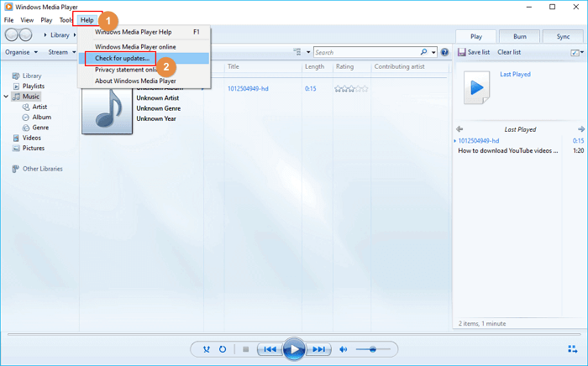
Task: Select Check for updates...
Action: pyautogui.click(x=144, y=58)
